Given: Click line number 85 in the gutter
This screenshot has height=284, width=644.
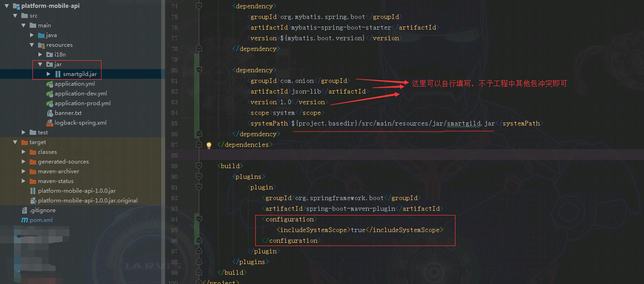Looking at the screenshot, I should (x=174, y=123).
